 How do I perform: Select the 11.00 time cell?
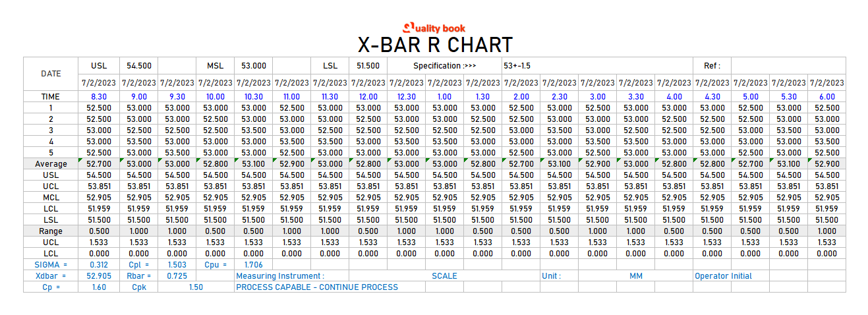(292, 96)
